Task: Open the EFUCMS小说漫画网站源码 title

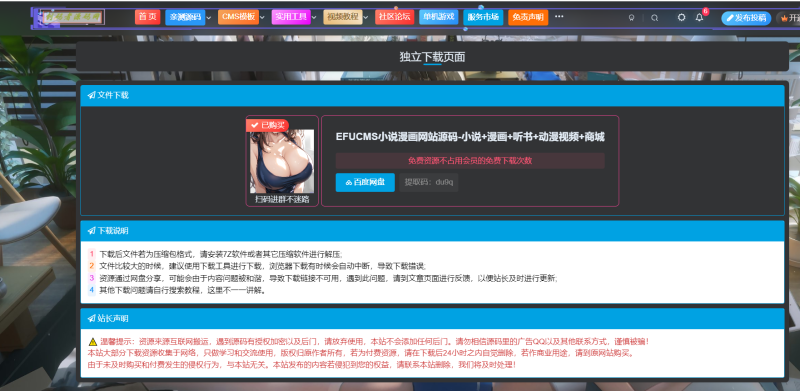Action: [470, 137]
